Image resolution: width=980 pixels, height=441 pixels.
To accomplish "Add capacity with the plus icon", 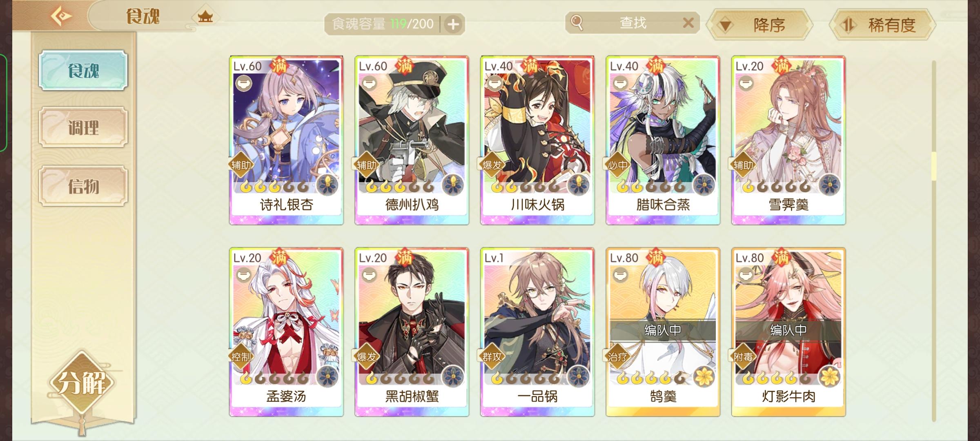I will click(x=453, y=24).
